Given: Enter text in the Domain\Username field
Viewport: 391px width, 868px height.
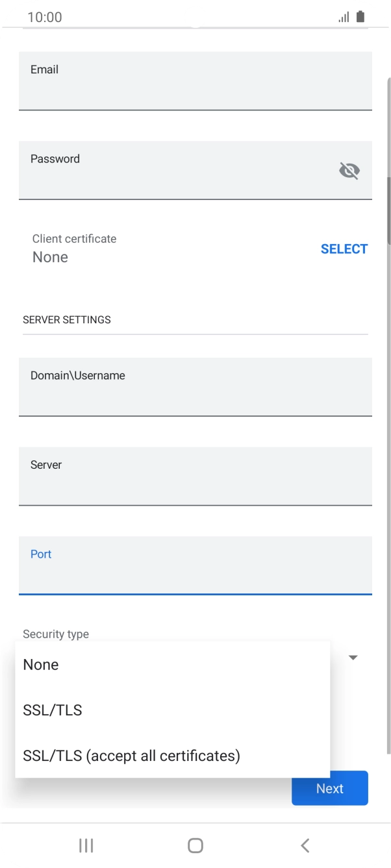Looking at the screenshot, I should [195, 387].
